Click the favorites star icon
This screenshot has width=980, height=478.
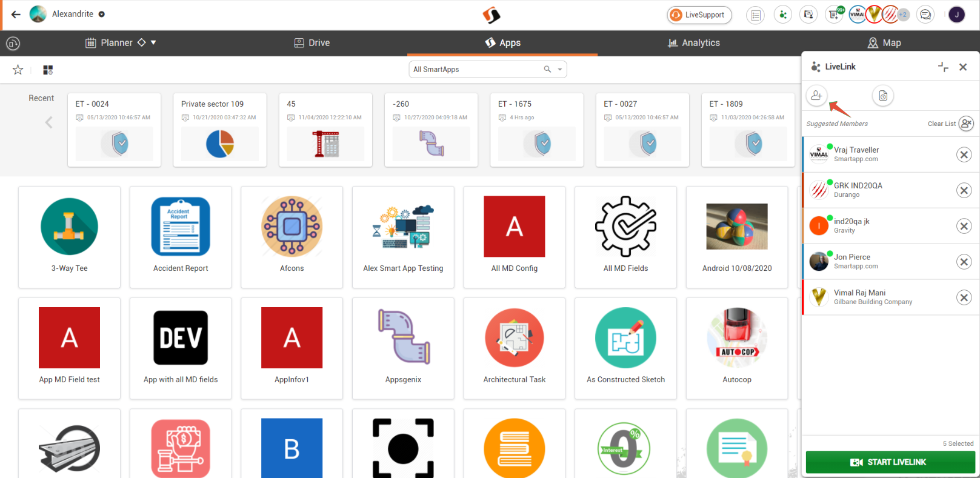(18, 70)
